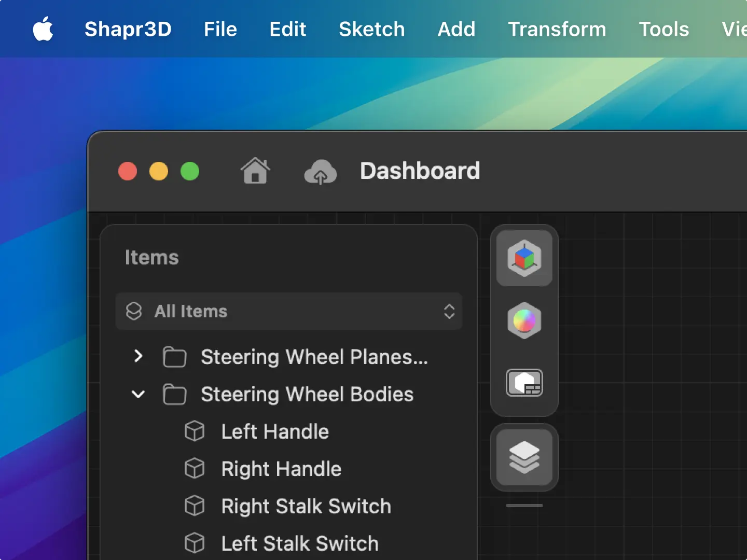The image size is (747, 560).
Task: Collapse the Steering Wheel Bodies folder
Action: click(138, 394)
